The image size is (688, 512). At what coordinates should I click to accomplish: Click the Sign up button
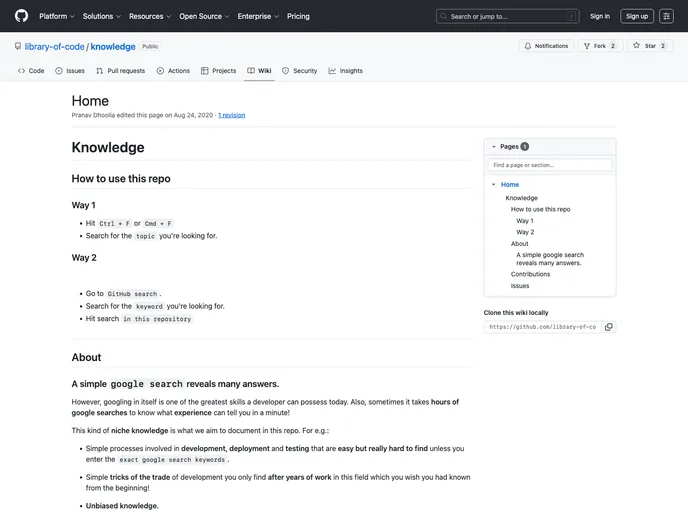(637, 16)
